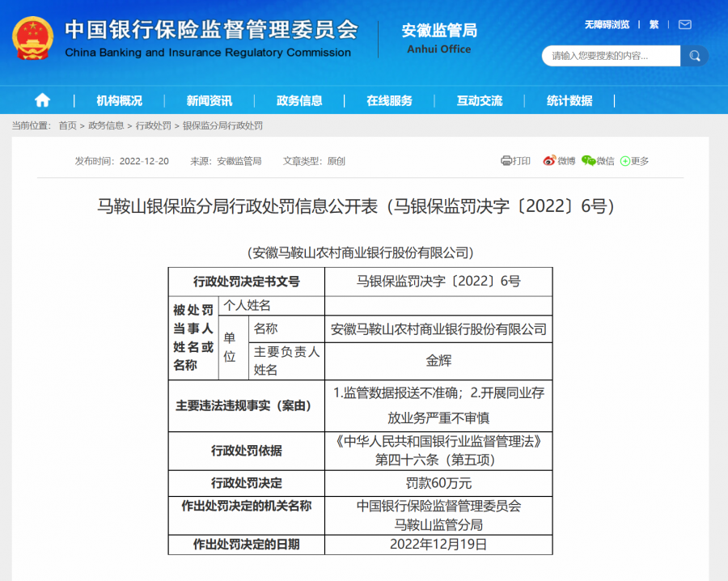Click 首页 in the breadcrumb
Screen dimensions: 728x581
coord(67,126)
